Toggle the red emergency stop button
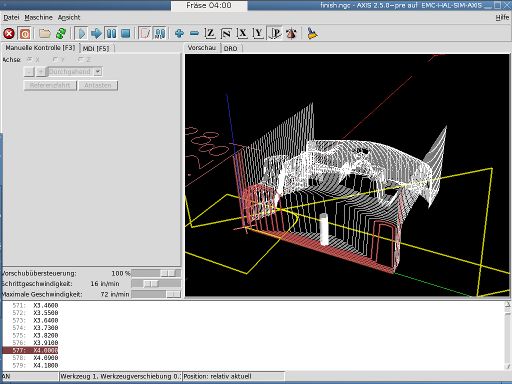 [x=9, y=33]
